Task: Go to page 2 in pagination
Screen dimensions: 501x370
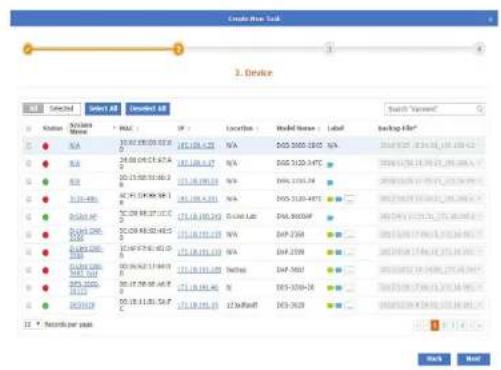Action: (x=444, y=325)
